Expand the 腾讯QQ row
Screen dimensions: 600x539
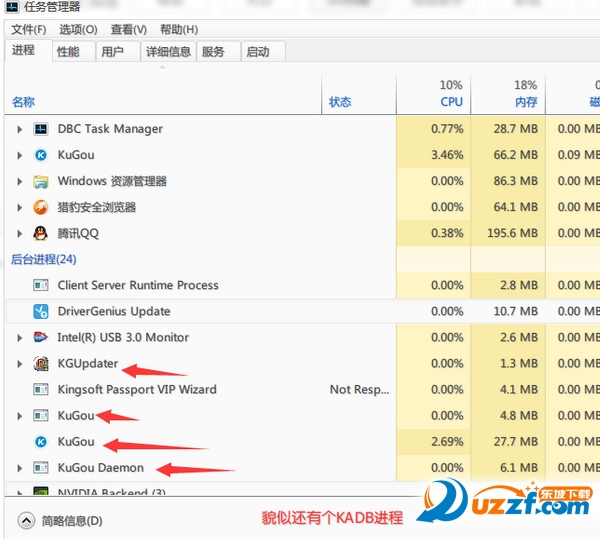[20, 233]
